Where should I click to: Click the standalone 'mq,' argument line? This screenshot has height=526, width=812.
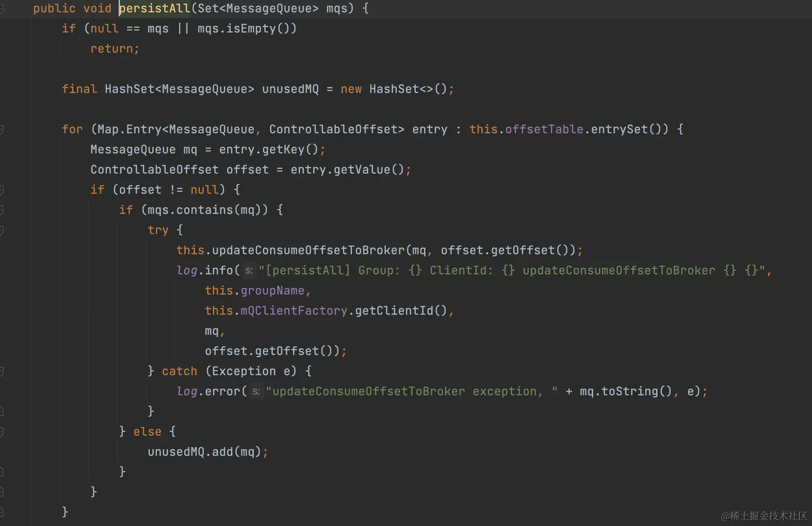pyautogui.click(x=214, y=331)
